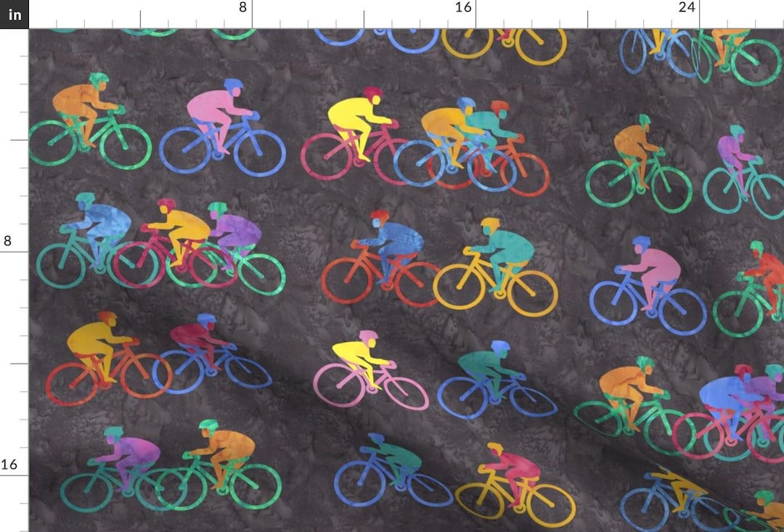The image size is (784, 532).
Task: Click the 24 mark on the horizontal ruler
Action: (687, 7)
